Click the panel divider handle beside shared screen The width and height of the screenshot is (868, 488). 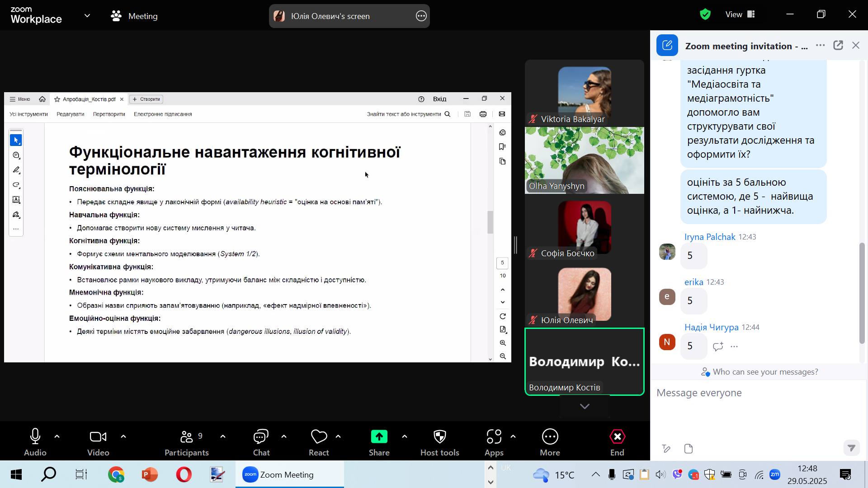coord(516,245)
